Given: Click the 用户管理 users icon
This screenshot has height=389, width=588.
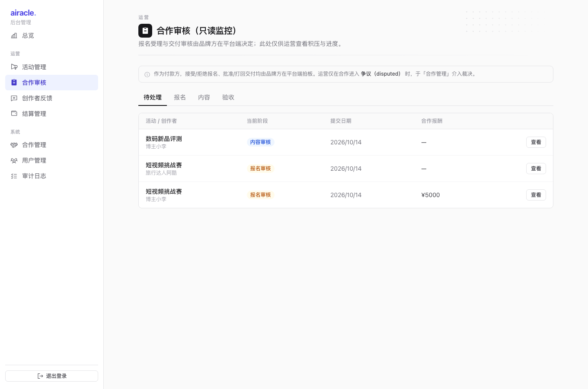Looking at the screenshot, I should [14, 160].
